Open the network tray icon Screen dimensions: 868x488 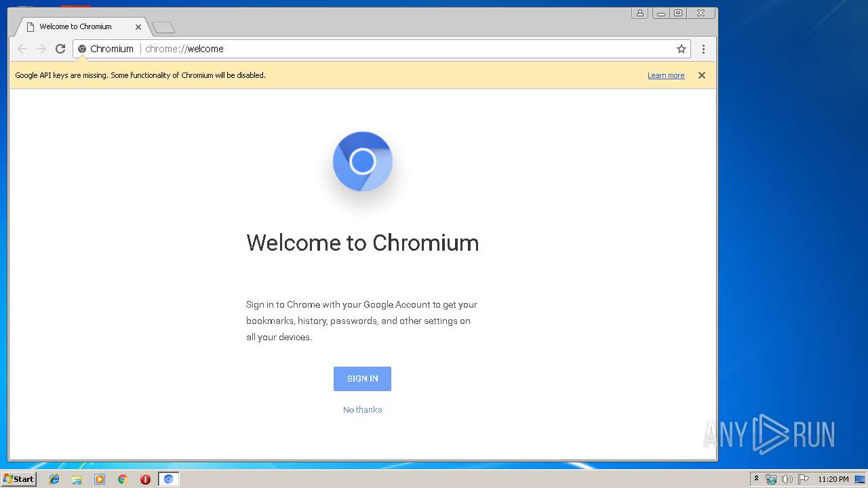(771, 479)
